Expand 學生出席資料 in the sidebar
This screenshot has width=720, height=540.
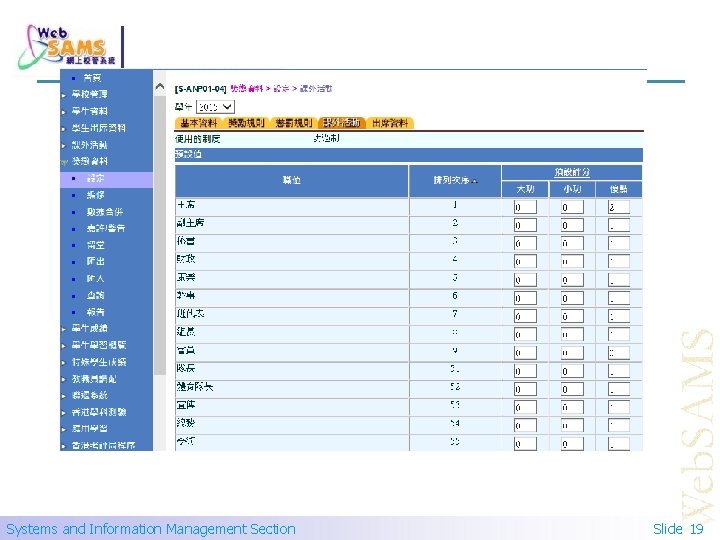pyautogui.click(x=98, y=128)
